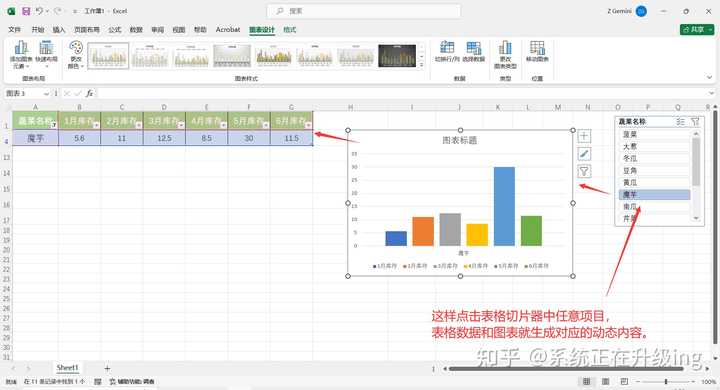Select 黄瓜 in the slicer

(x=654, y=183)
